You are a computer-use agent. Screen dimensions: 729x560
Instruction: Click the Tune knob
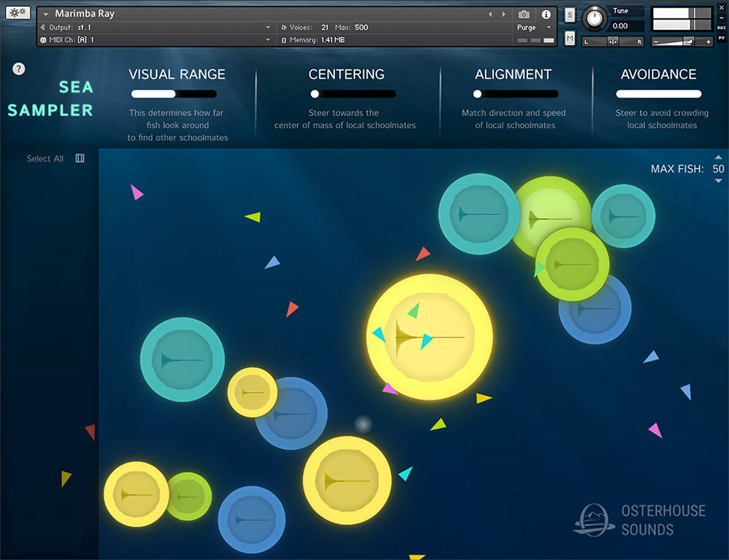[593, 19]
